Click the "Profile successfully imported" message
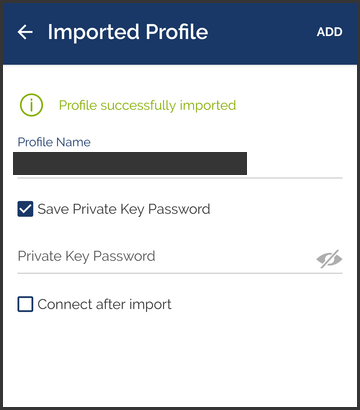 (147, 105)
